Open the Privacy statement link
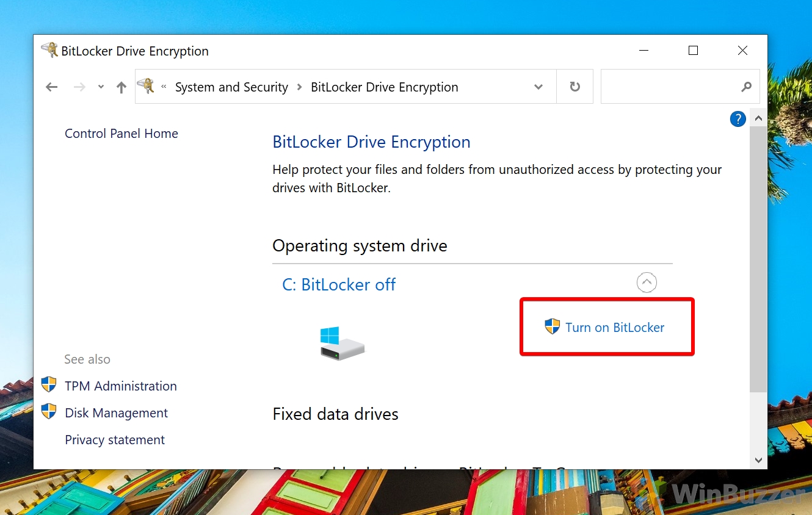Screen dimensions: 812x515 [115, 440]
